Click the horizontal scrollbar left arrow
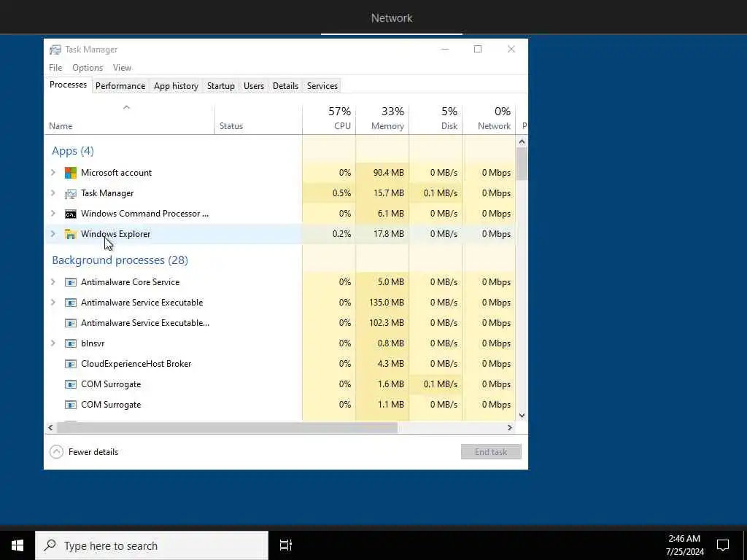 click(x=50, y=427)
